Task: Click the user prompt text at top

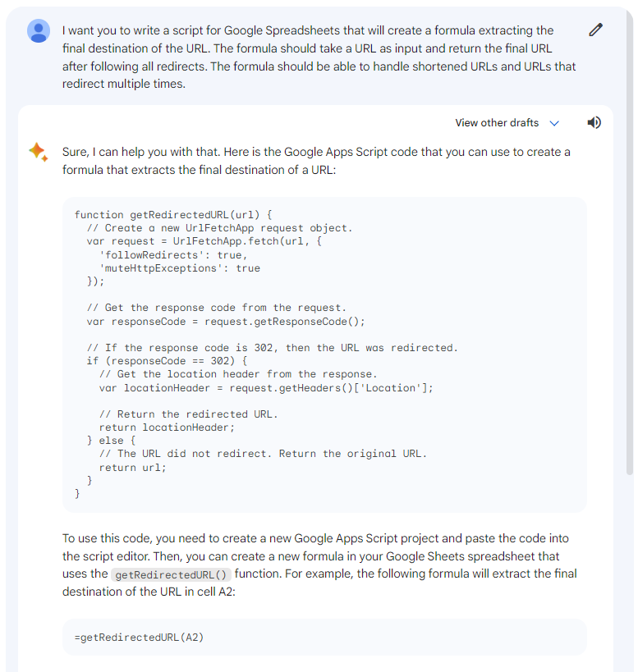Action: click(x=319, y=57)
